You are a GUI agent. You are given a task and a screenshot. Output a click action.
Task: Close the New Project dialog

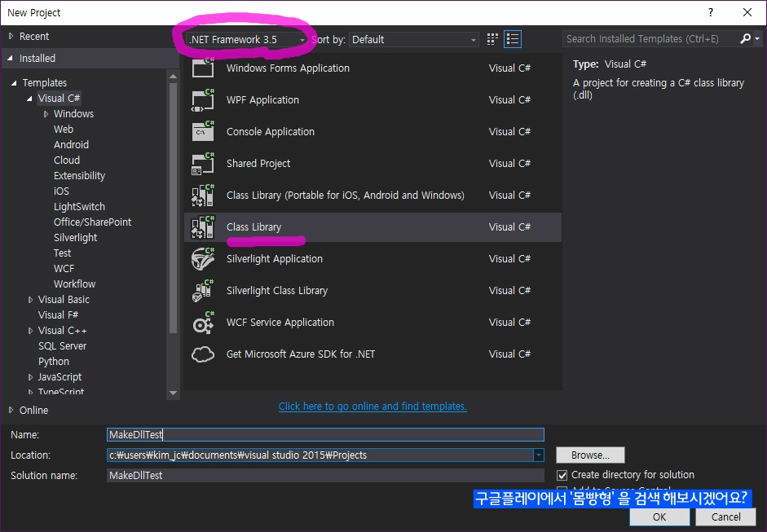[747, 12]
